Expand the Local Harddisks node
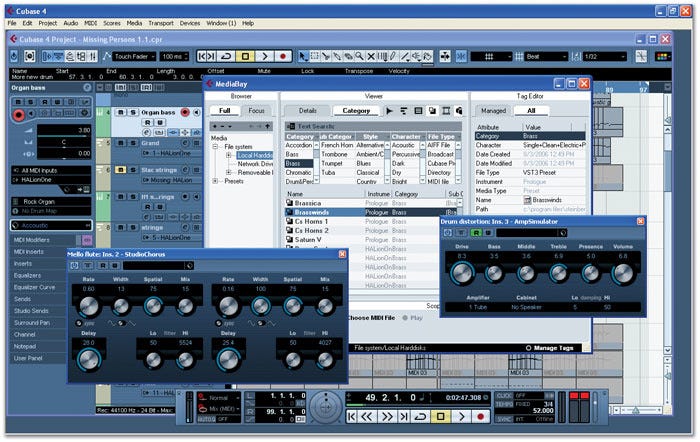Screen dimensions: 700x442 point(229,155)
